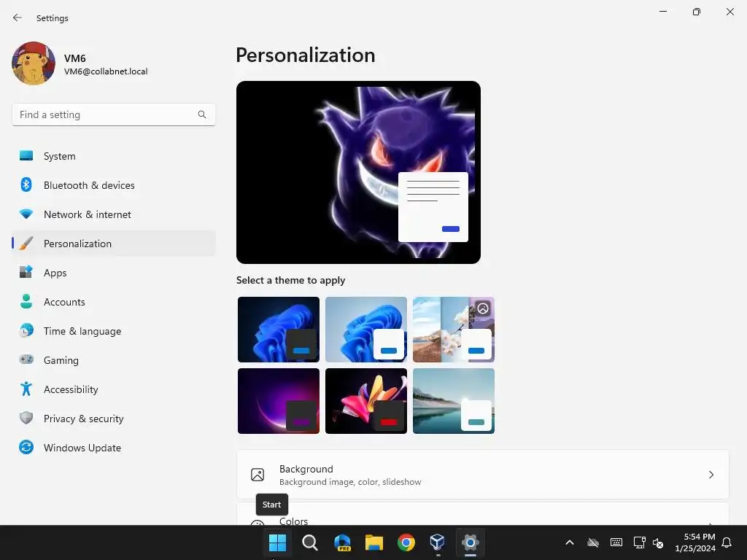Open the Colors settings row
747x560 pixels.
click(483, 514)
